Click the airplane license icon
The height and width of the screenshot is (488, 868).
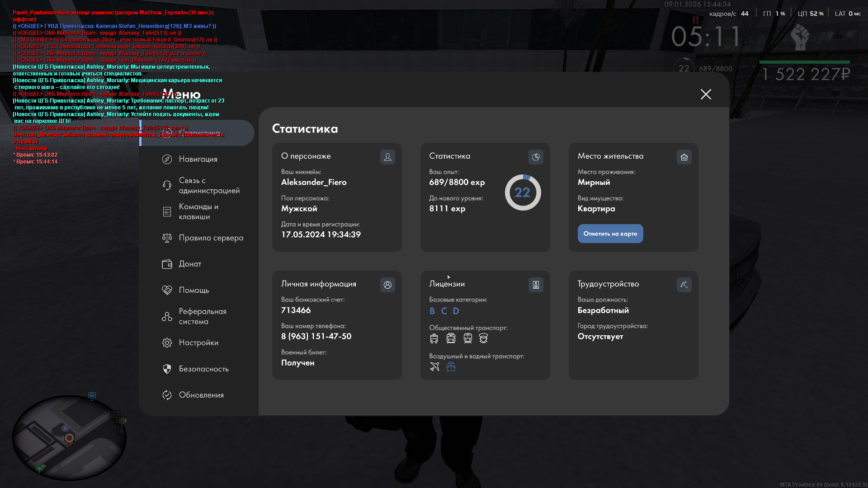(x=434, y=367)
